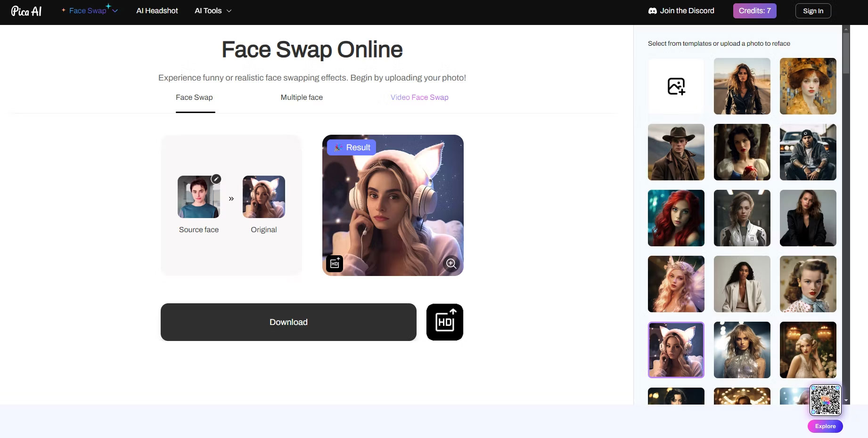This screenshot has height=438, width=868.
Task: Click the scroll-down arrow on the template panel
Action: (x=846, y=401)
